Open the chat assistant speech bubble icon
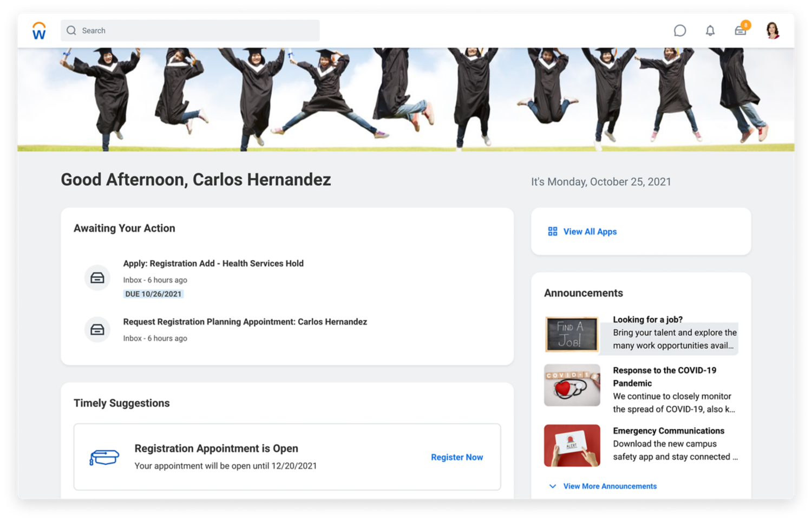 click(680, 31)
